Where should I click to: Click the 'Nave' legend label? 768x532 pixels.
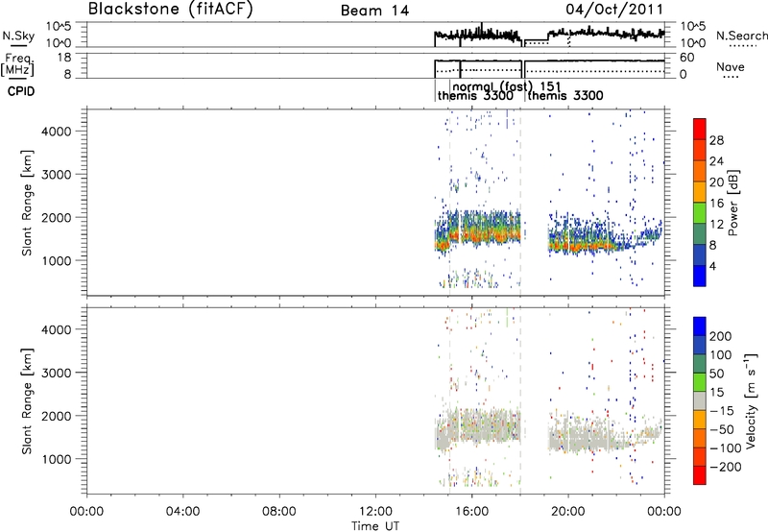click(x=730, y=67)
